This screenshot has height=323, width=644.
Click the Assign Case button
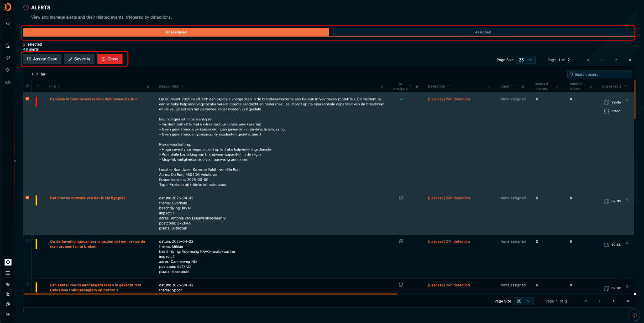[42, 59]
